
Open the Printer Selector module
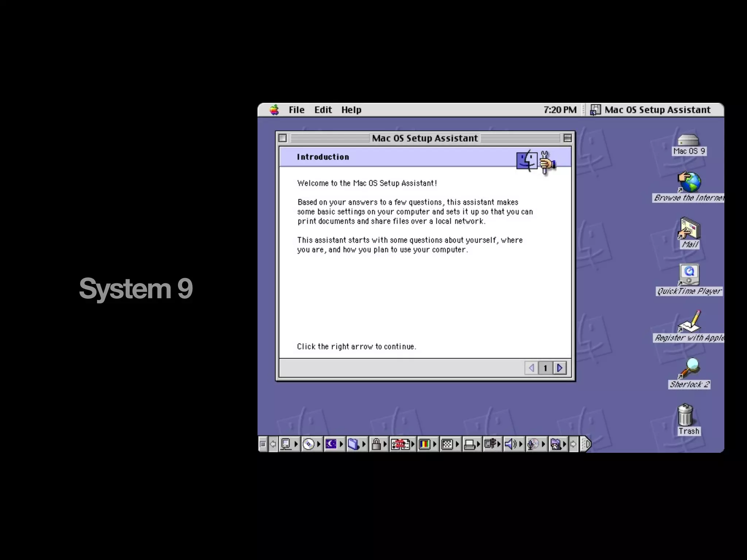pos(472,444)
